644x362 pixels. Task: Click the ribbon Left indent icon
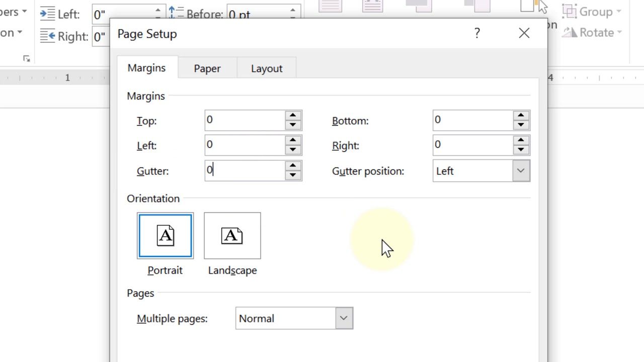click(x=48, y=14)
